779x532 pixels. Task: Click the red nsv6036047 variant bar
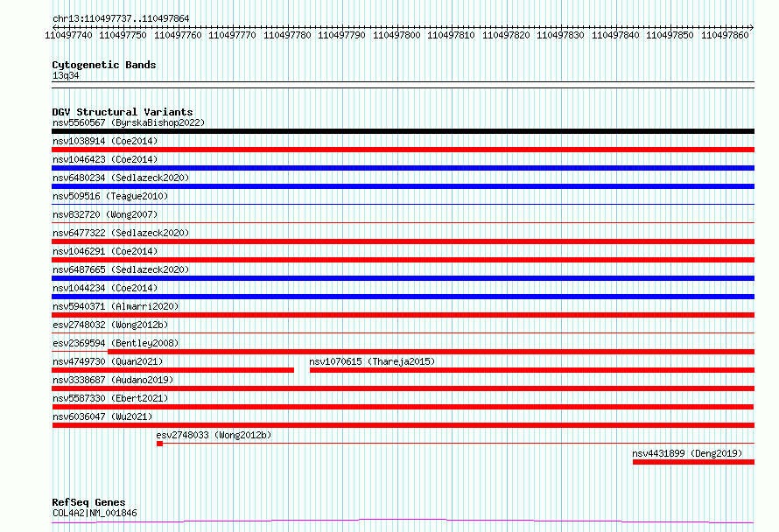point(403,425)
